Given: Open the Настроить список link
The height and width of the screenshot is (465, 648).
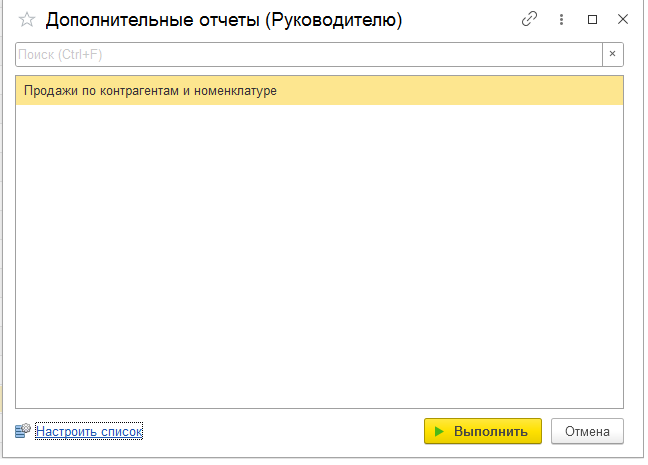Looking at the screenshot, I should pos(89,431).
